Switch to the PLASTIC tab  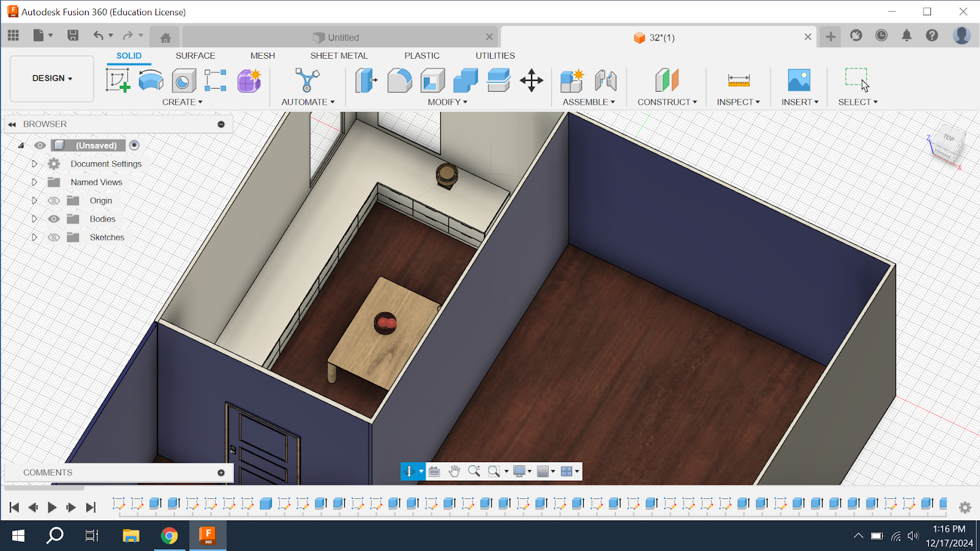pos(422,56)
